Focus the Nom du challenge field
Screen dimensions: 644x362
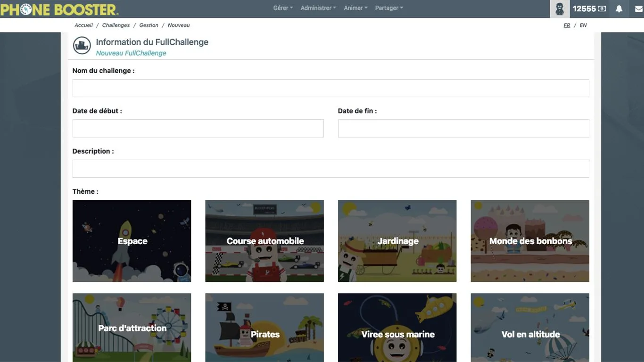(x=330, y=88)
